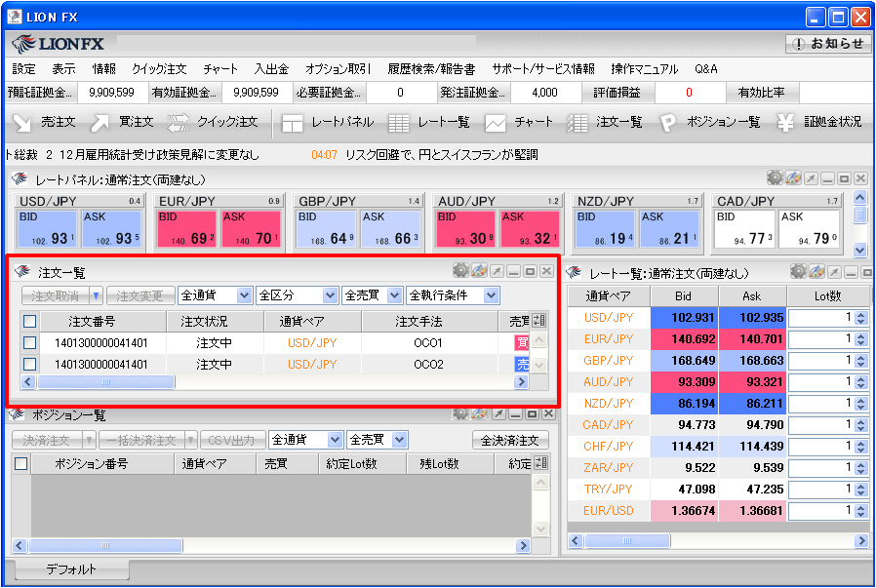Click the 注文取消 button

point(56,295)
